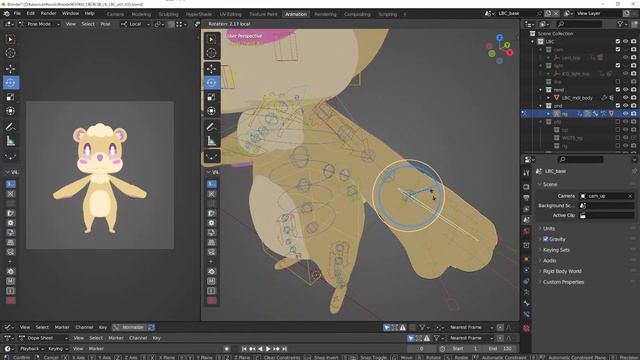Open the Pose menu in viewport header

coord(105,24)
